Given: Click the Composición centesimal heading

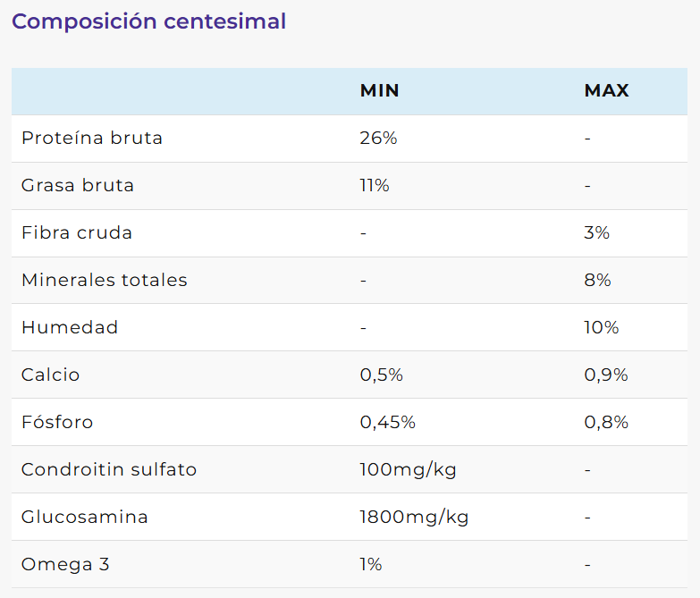Looking at the screenshot, I should pyautogui.click(x=149, y=21).
